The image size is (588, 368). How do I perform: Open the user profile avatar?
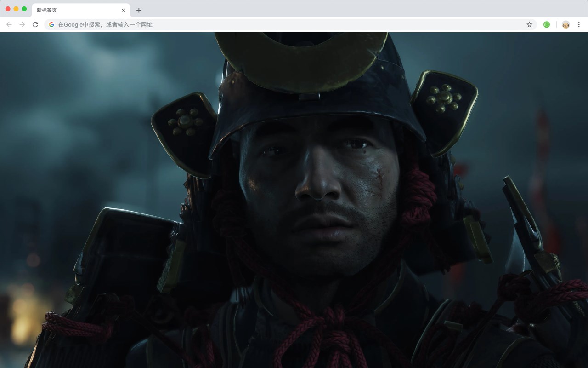tap(565, 24)
